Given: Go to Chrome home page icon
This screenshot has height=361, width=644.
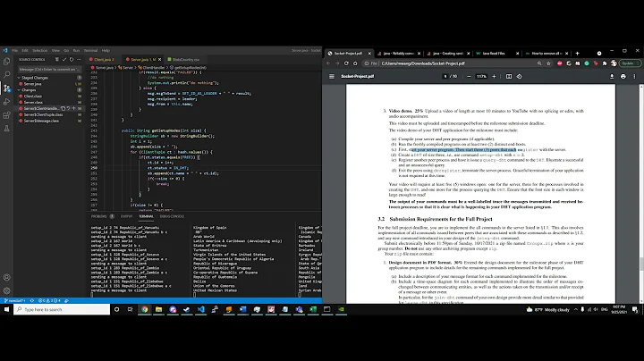Looking at the screenshot, I should [x=355, y=63].
